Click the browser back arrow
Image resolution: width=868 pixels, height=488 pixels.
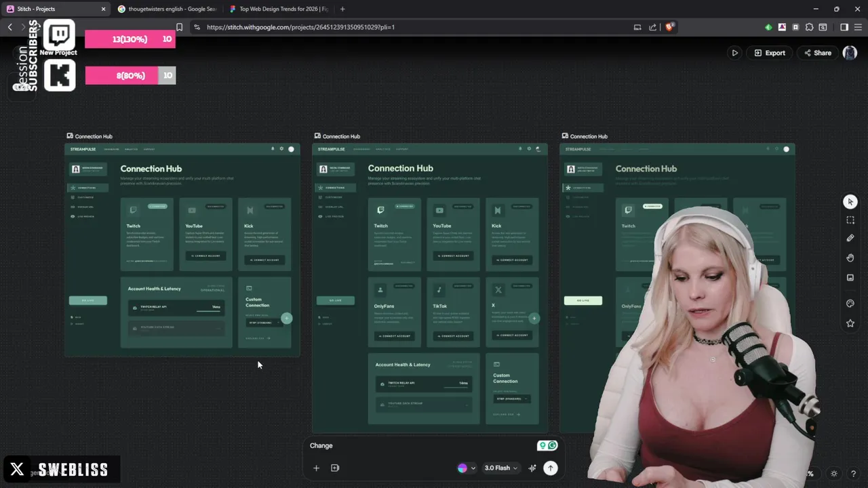[x=9, y=27]
